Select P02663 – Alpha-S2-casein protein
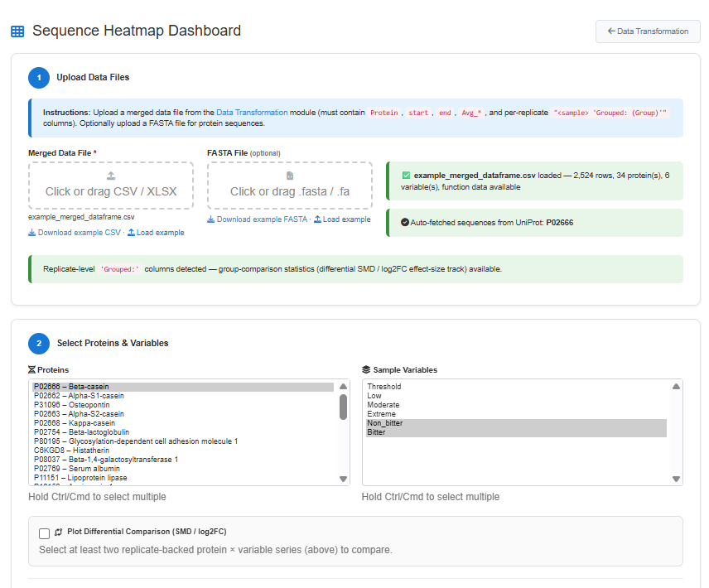The height and width of the screenshot is (588, 709). pyautogui.click(x=183, y=414)
